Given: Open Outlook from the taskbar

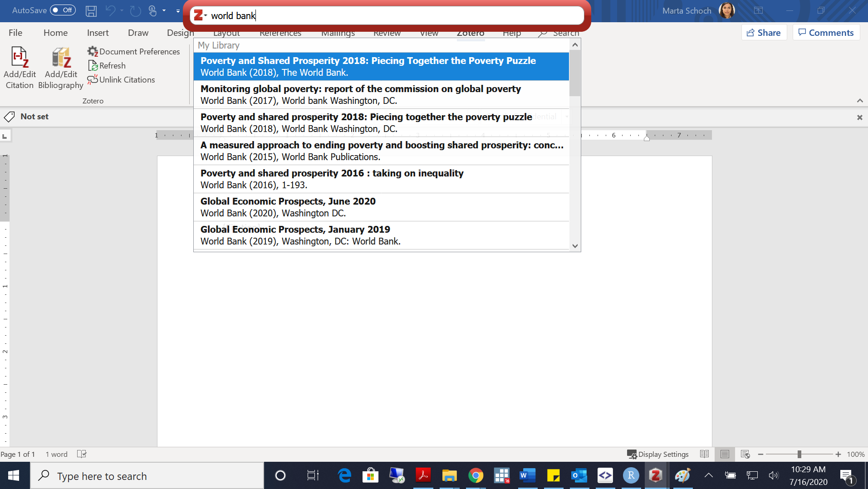Looking at the screenshot, I should point(579,475).
